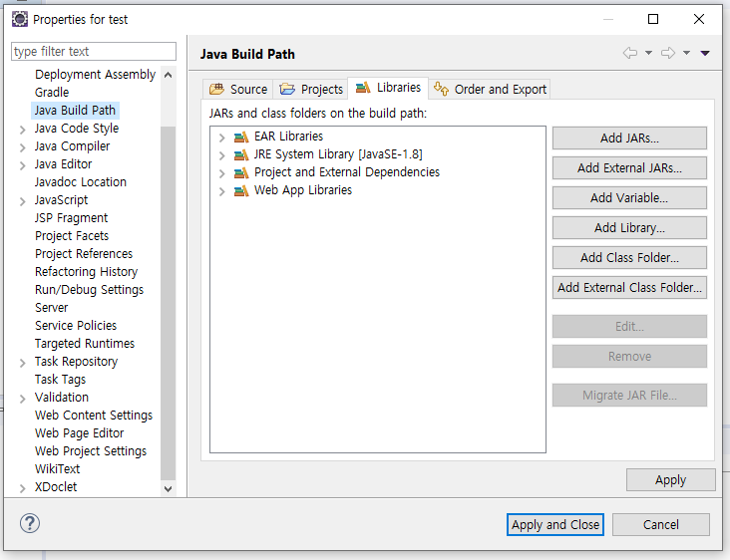Expand the Task Repository category
This screenshot has width=730, height=560.
pos(22,363)
